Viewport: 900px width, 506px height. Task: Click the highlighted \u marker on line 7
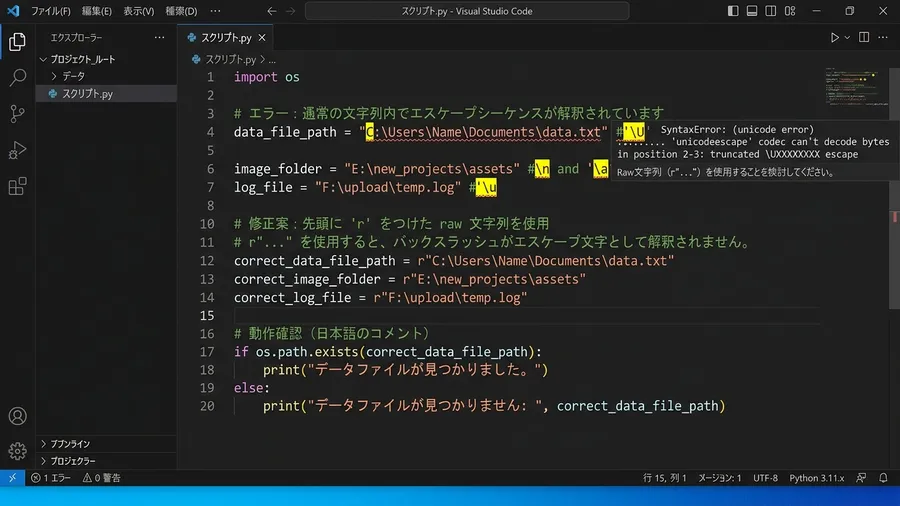pos(486,188)
